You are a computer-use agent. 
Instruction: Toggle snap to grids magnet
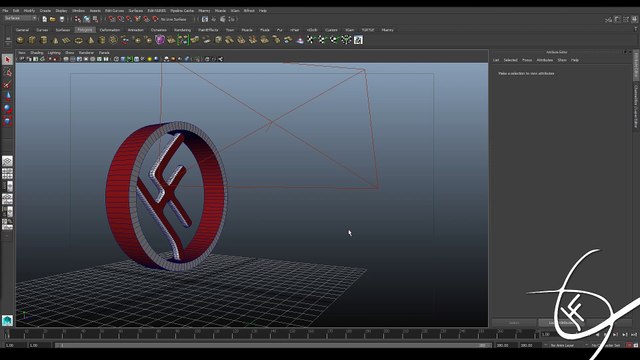pos(111,19)
